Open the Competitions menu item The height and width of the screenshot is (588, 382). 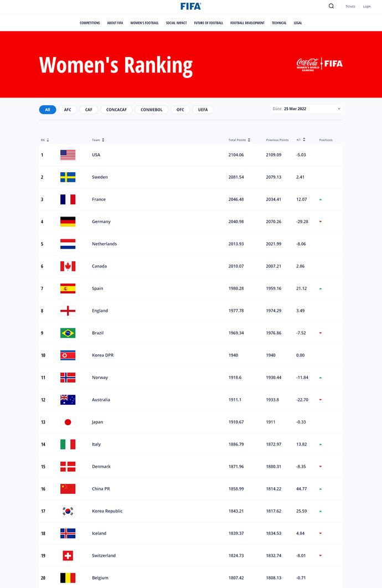coord(90,23)
